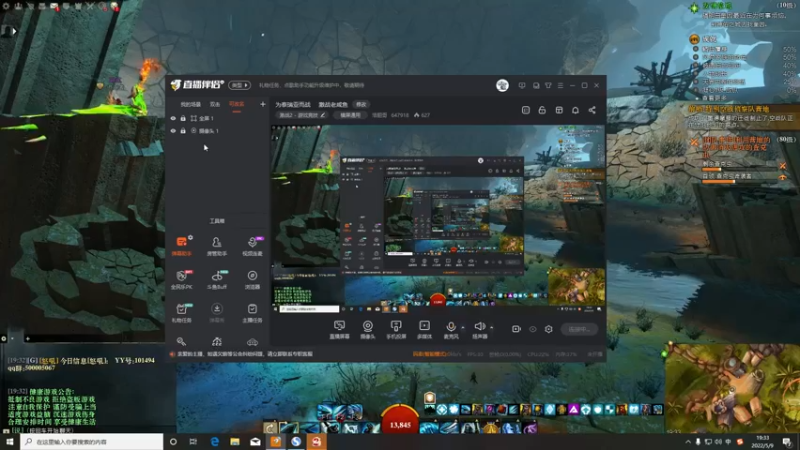The image size is (800, 450).
Task: Click the layout grid icon above preview
Action: 559,110
